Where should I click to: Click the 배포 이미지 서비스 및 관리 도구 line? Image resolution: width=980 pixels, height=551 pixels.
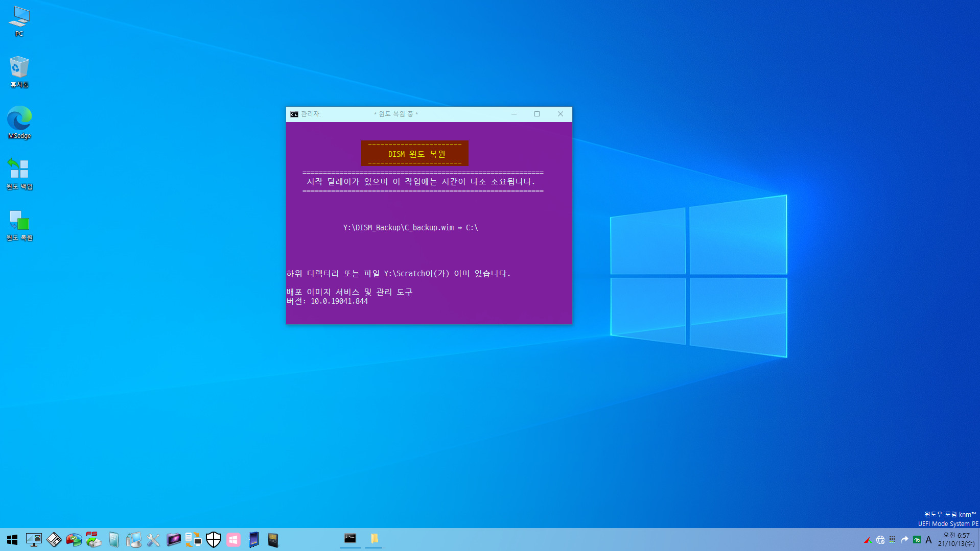point(349,292)
